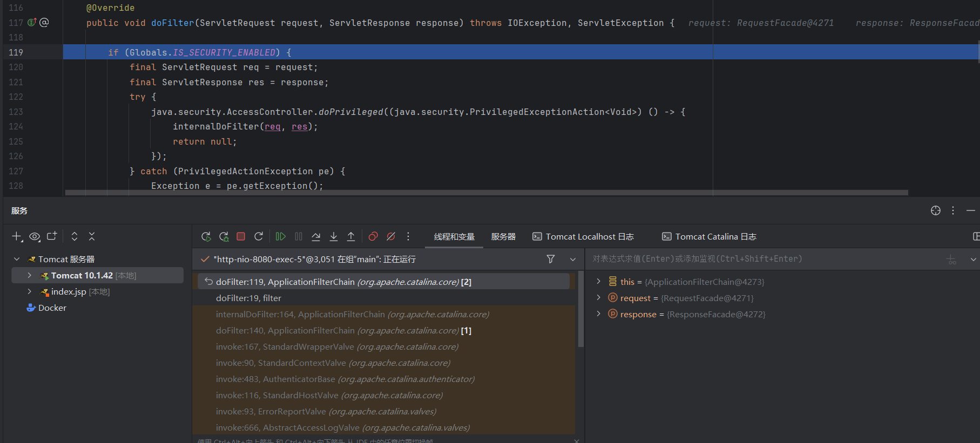The height and width of the screenshot is (443, 980).
Task: Switch to the 服务器 tab
Action: tap(503, 236)
